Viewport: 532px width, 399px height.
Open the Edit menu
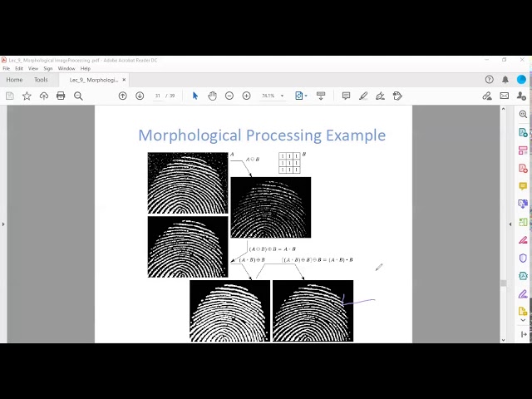pyautogui.click(x=19, y=68)
